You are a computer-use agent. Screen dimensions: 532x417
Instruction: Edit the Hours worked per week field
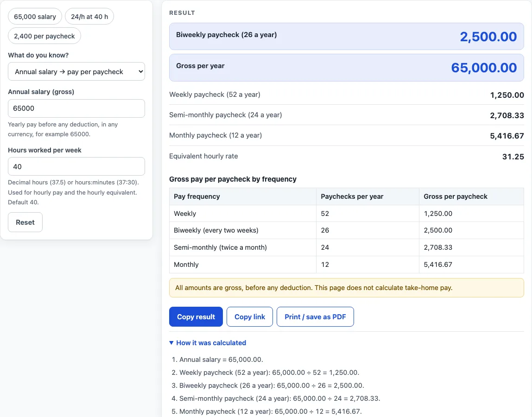pyautogui.click(x=76, y=167)
